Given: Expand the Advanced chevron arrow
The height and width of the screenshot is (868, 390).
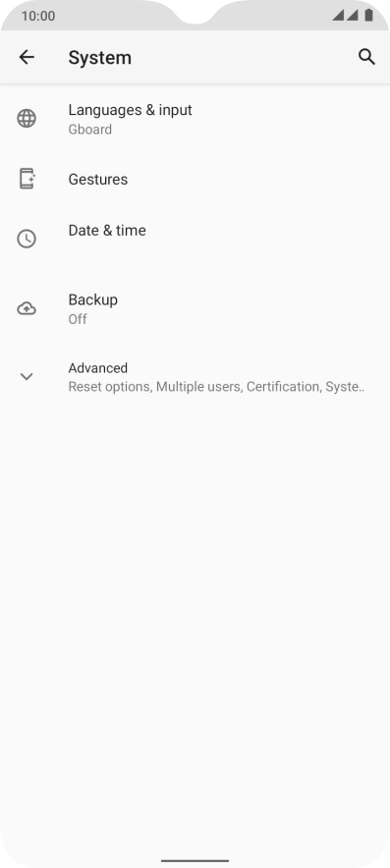Looking at the screenshot, I should coord(27,377).
